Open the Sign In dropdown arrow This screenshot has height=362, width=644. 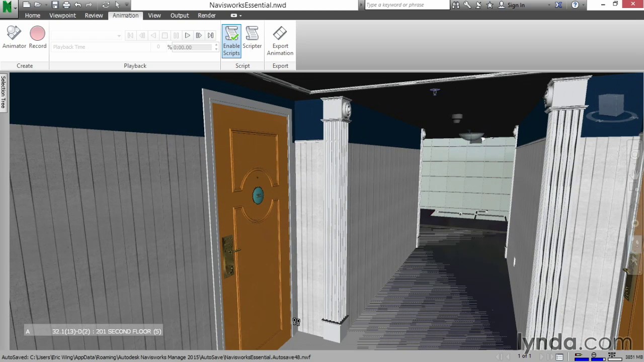pos(549,5)
